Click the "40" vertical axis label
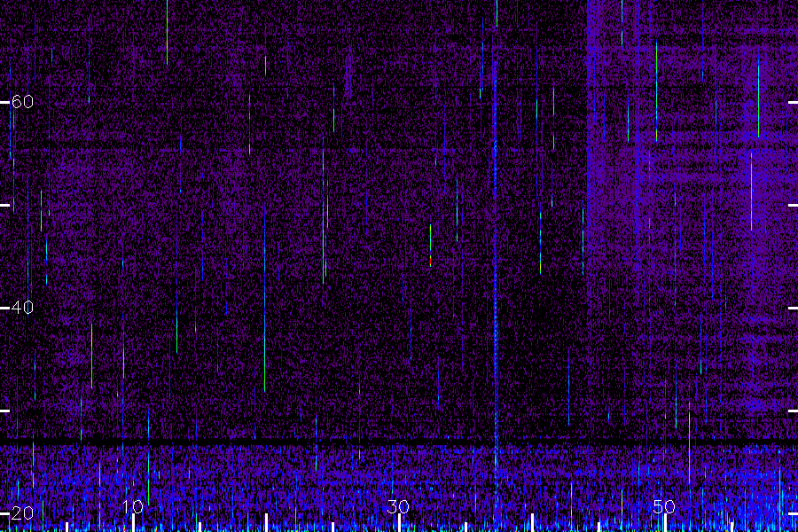The width and height of the screenshot is (798, 532). point(22,308)
